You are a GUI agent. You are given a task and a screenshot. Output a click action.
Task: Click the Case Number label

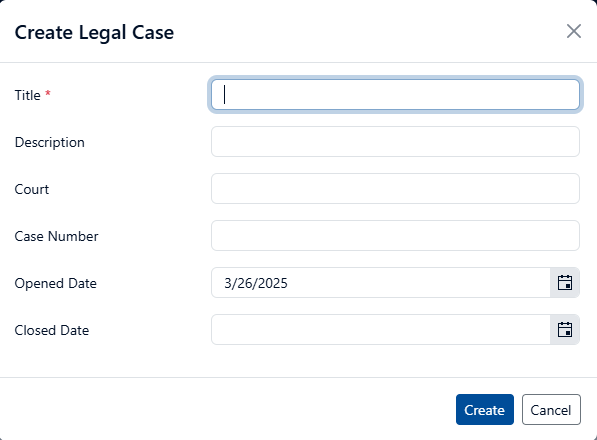[56, 236]
